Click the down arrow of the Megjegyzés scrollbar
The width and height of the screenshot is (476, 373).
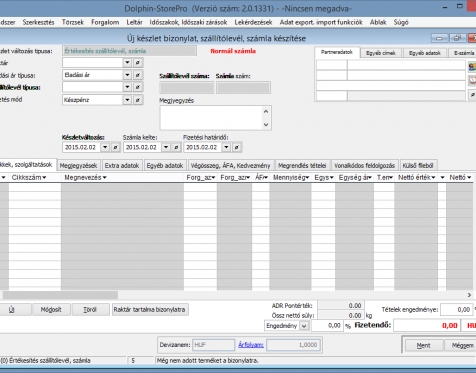click(x=266, y=125)
